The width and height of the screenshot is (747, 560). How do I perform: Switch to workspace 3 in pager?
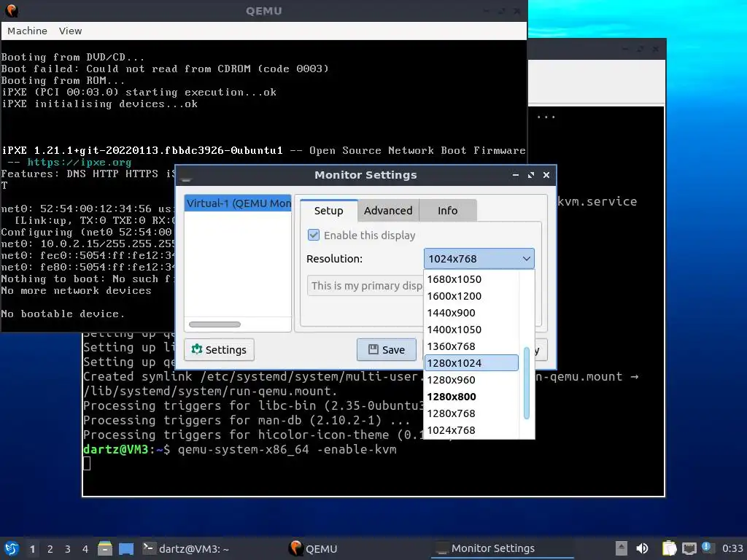coord(68,549)
